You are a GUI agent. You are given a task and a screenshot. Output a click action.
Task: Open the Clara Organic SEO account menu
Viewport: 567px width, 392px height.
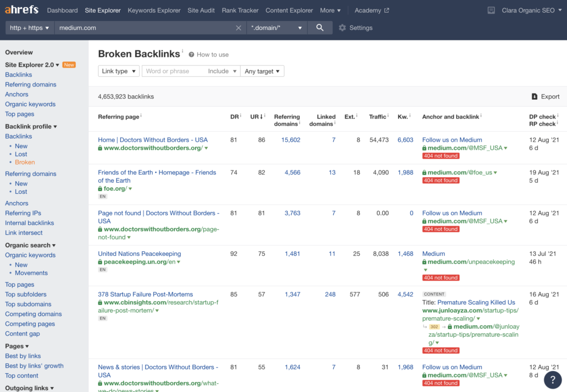click(532, 11)
